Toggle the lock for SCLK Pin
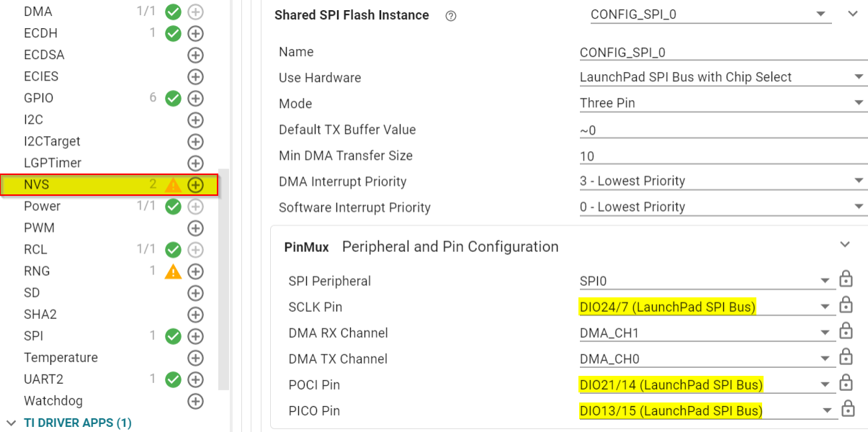The width and height of the screenshot is (868, 432). point(846,307)
